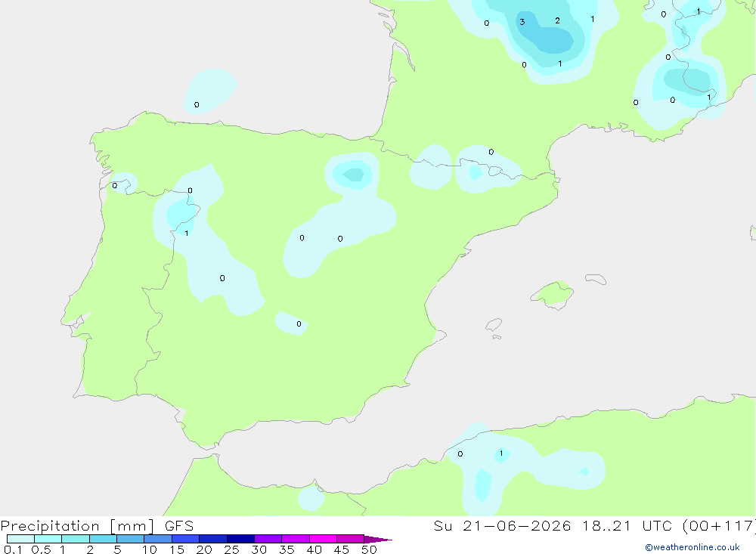Pick the 40–45 mm magenta legend swatch
This screenshot has height=554, width=756.
(x=323, y=539)
